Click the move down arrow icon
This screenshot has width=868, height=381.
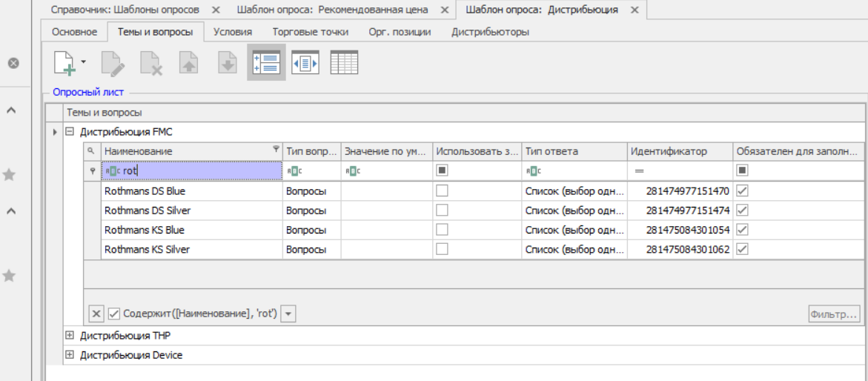click(228, 62)
